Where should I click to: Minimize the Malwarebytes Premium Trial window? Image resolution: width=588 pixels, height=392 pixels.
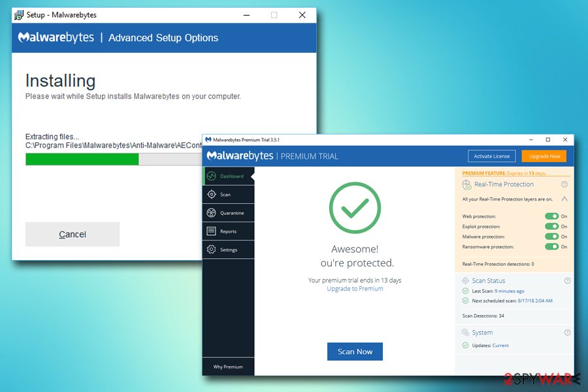click(531, 140)
